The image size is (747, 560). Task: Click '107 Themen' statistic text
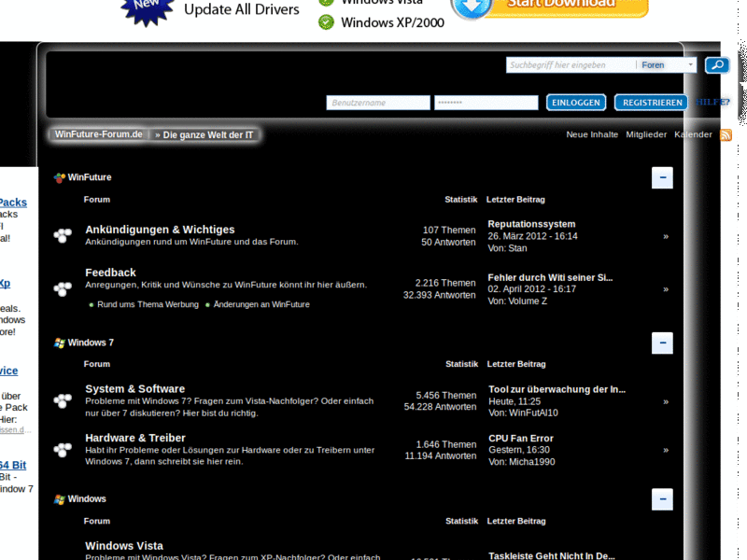click(449, 230)
